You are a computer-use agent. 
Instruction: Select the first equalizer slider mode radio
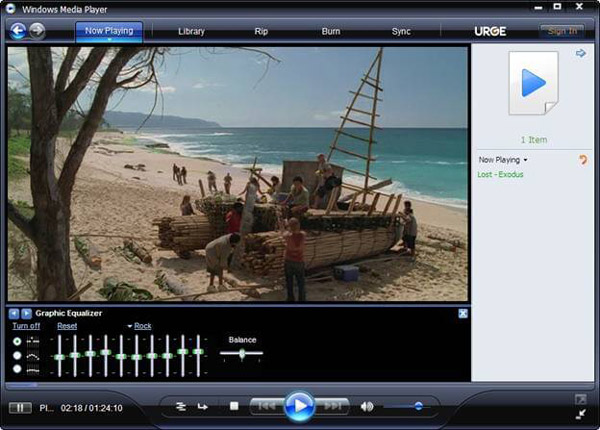pyautogui.click(x=17, y=341)
